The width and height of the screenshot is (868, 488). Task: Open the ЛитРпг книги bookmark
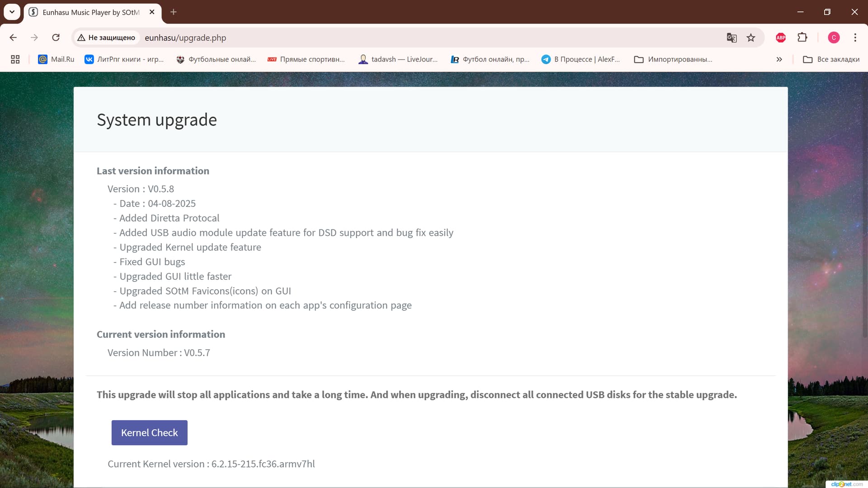pos(124,59)
